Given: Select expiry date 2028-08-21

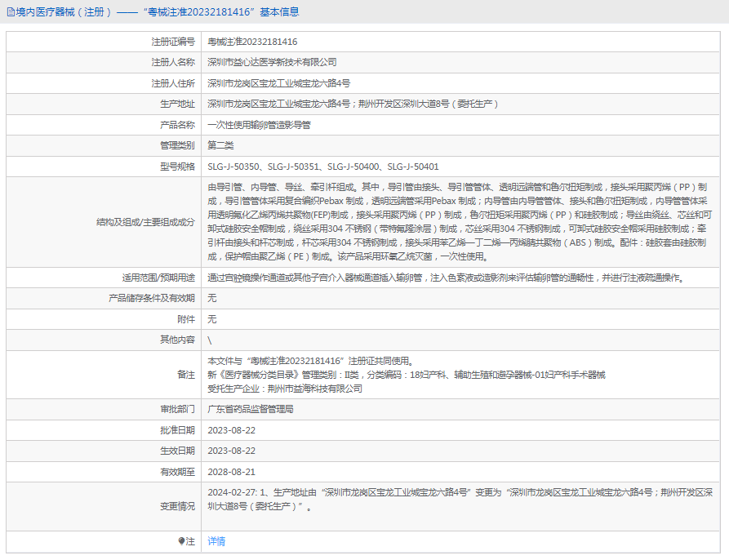Looking at the screenshot, I should [x=231, y=472].
